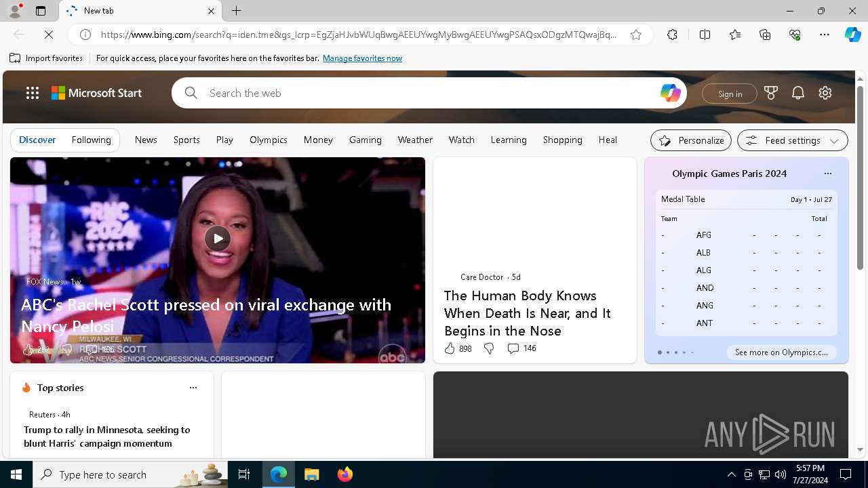Open the Favorites list icon
Viewport: 868px width, 488px height.
point(735,35)
